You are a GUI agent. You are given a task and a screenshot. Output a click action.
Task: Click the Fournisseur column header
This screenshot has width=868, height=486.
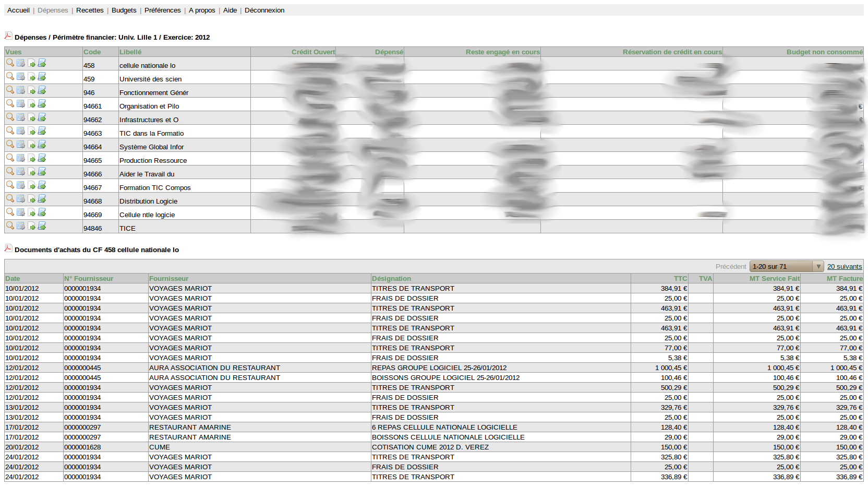pos(168,279)
